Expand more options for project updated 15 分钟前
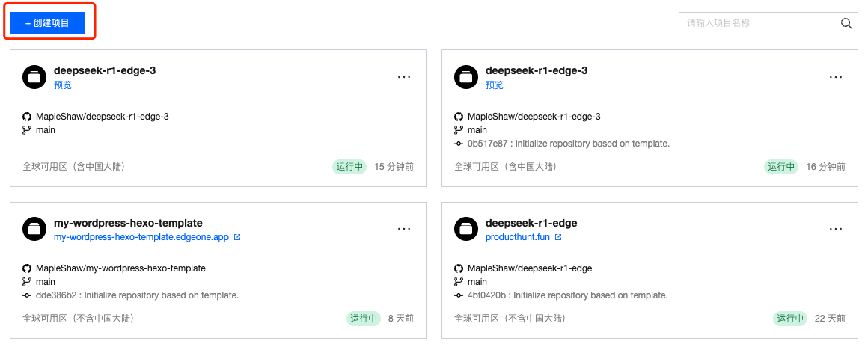The image size is (868, 347). point(404,76)
